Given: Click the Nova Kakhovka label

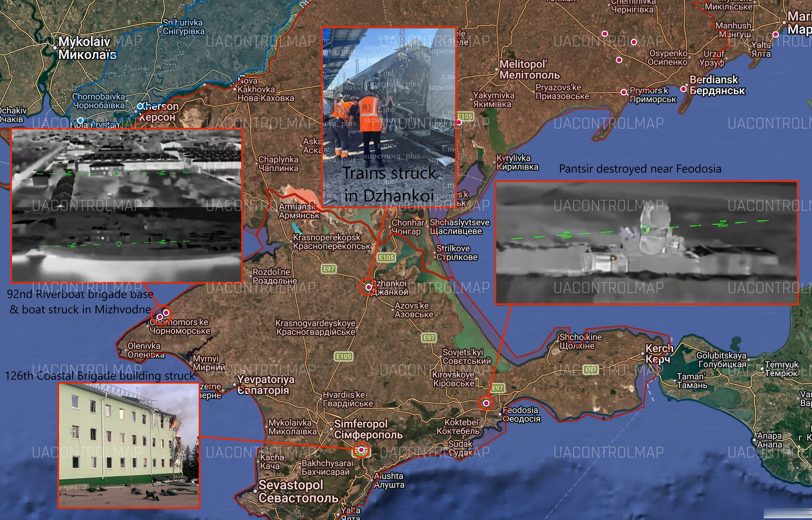Looking at the screenshot, I should point(266,90).
